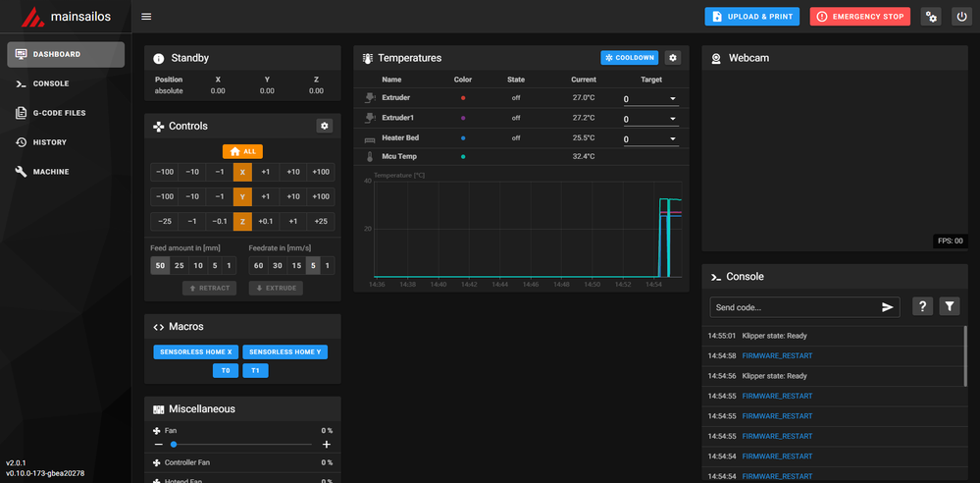980x483 pixels.
Task: Run the Sensorless Home X macro
Action: tap(196, 351)
